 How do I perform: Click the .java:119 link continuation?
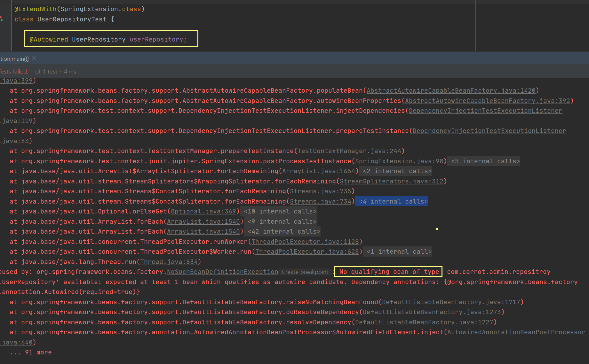pos(16,121)
